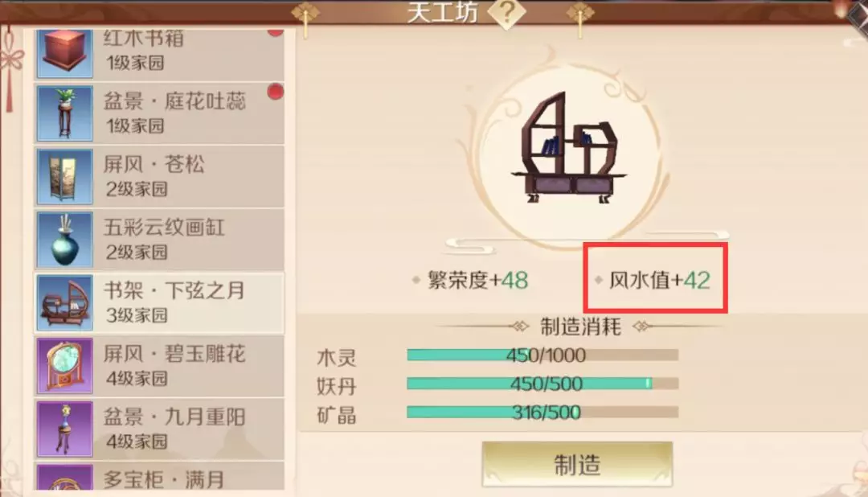
Task: Choose the 屏风·苍松 2级家园 entry text
Action: 154,175
